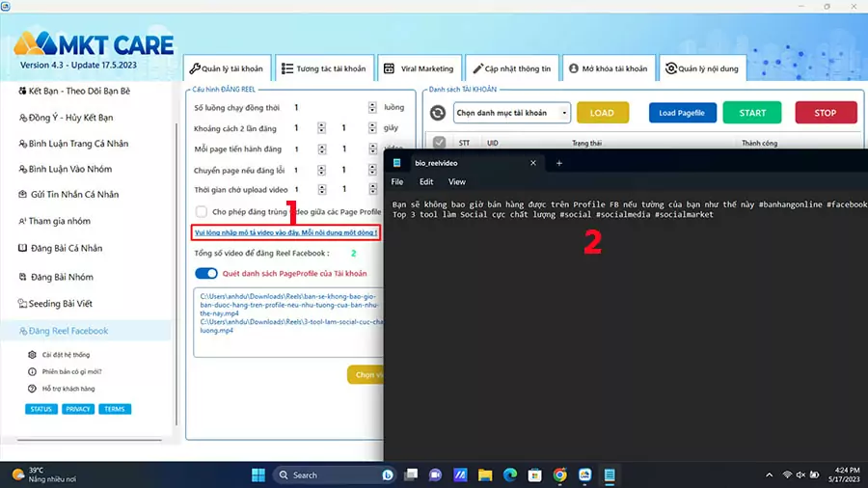Viewport: 868px width, 488px height.
Task: Choose Gửi Tin Nhắn Cá Nhân
Action: coord(68,194)
